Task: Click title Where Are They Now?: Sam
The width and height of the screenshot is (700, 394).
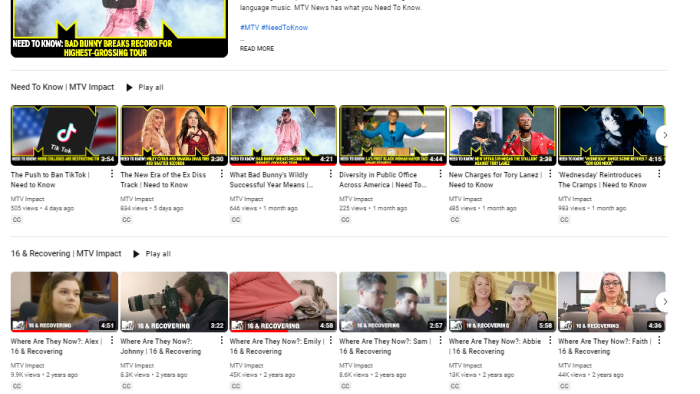Action: tap(385, 346)
